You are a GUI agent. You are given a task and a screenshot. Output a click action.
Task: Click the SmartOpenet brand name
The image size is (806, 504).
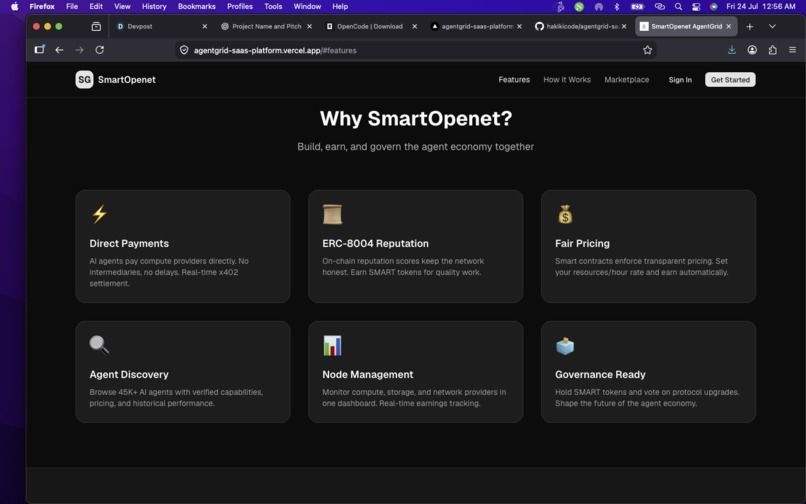(x=126, y=80)
